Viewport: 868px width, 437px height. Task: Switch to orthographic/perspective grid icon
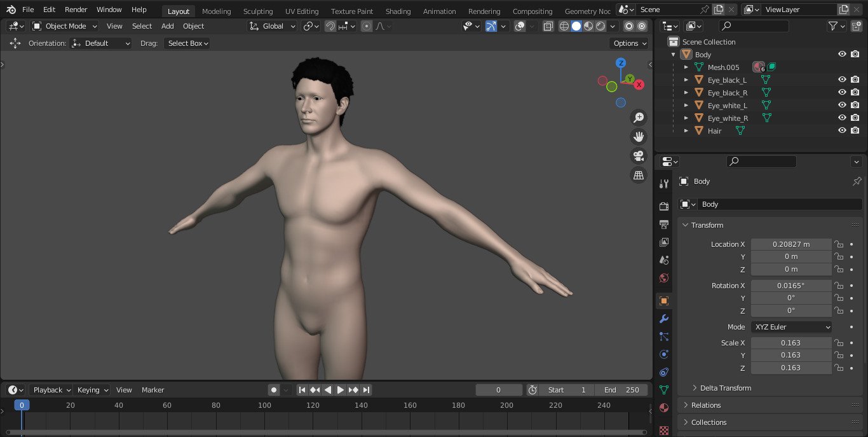[639, 175]
